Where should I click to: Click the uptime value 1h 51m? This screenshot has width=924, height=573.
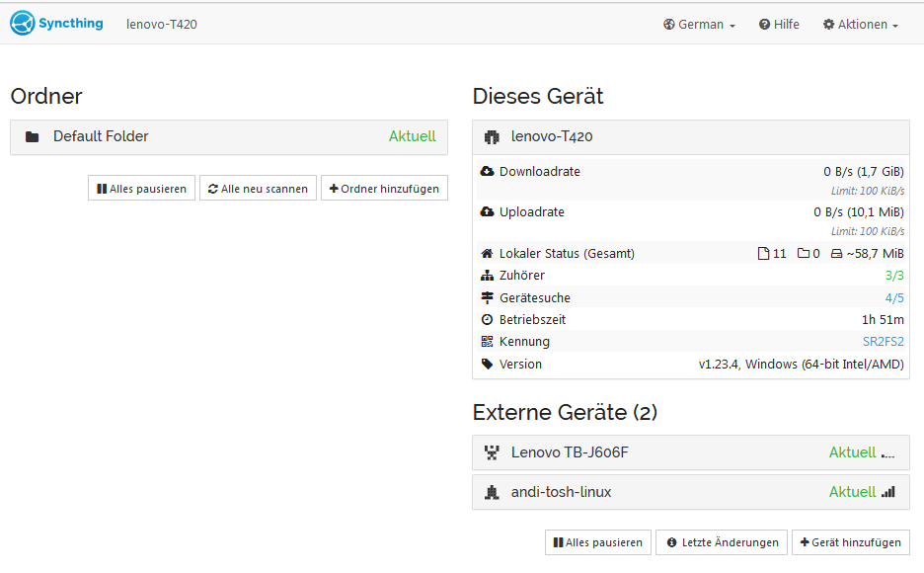point(883,319)
